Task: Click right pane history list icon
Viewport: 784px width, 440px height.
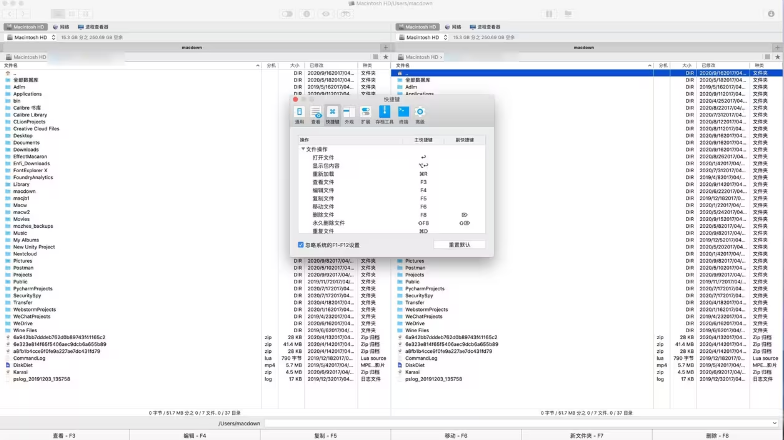Action: (x=768, y=57)
